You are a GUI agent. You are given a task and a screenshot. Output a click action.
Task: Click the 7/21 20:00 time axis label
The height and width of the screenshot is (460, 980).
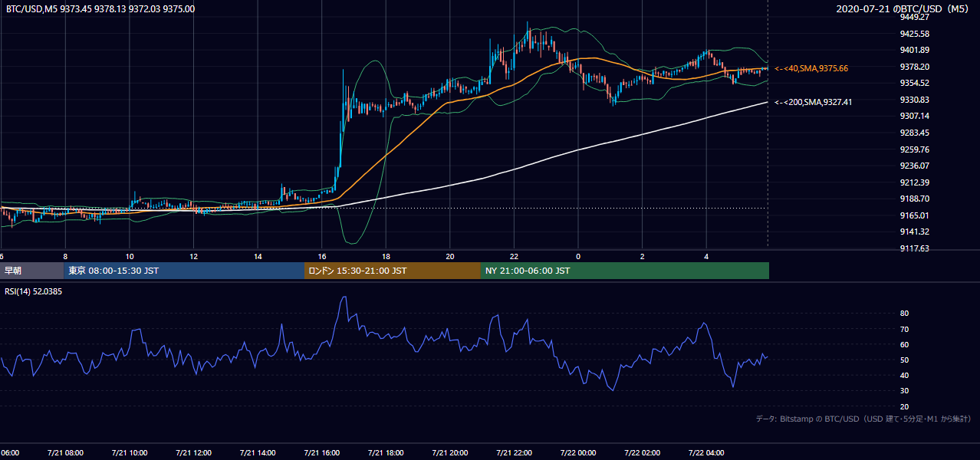point(450,452)
